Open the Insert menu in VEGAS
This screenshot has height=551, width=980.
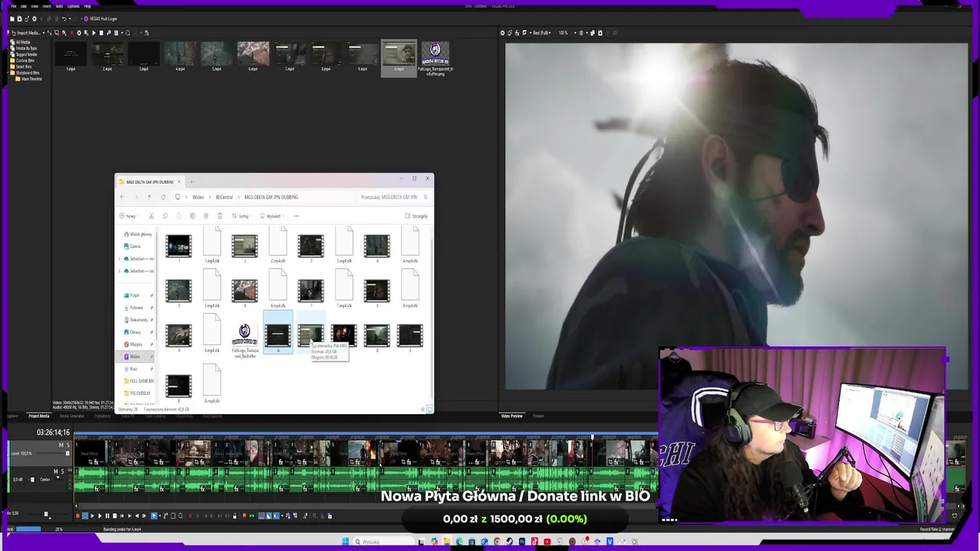pos(47,6)
